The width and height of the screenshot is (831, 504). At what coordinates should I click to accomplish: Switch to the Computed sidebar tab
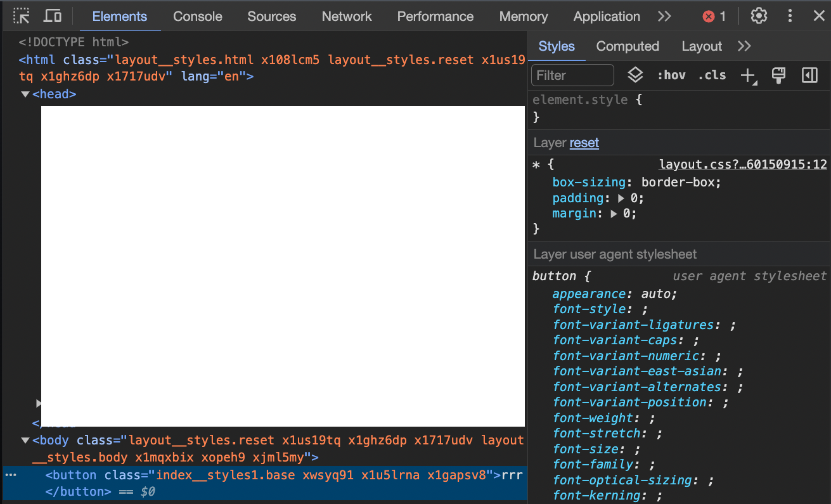(628, 46)
